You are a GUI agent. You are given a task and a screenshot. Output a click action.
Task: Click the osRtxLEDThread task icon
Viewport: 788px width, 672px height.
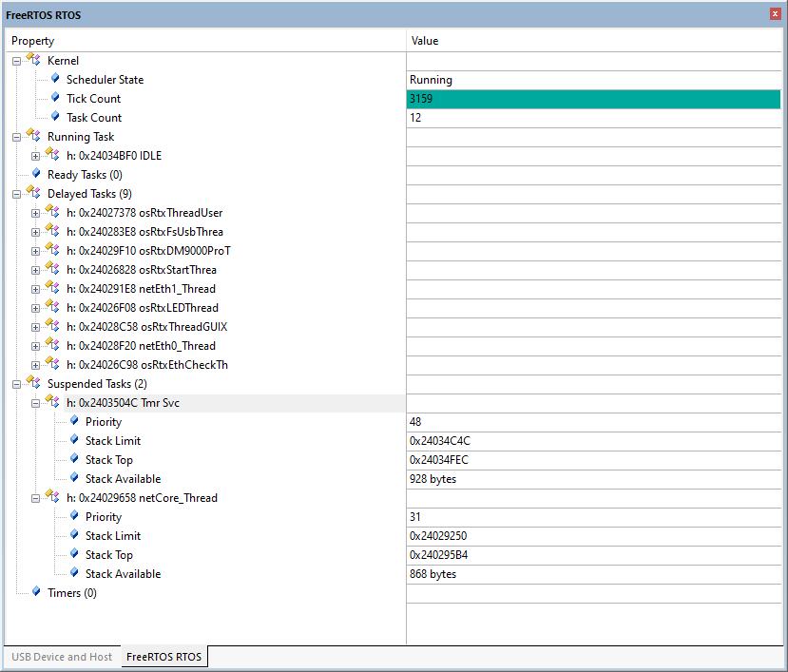coord(52,307)
